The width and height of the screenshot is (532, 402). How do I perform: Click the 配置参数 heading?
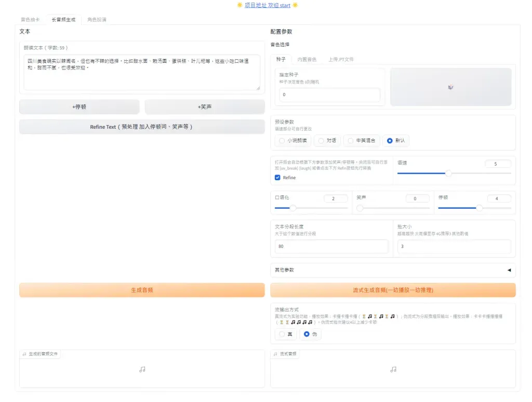coord(281,32)
